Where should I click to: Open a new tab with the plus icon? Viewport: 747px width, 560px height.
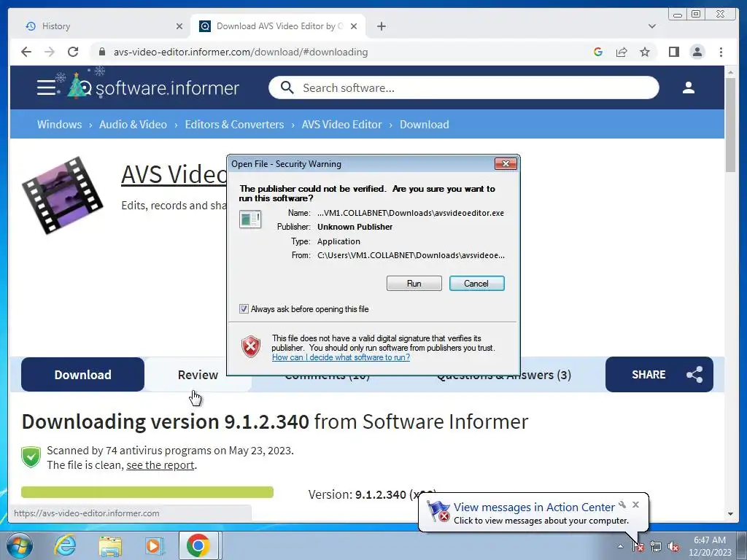pos(381,26)
